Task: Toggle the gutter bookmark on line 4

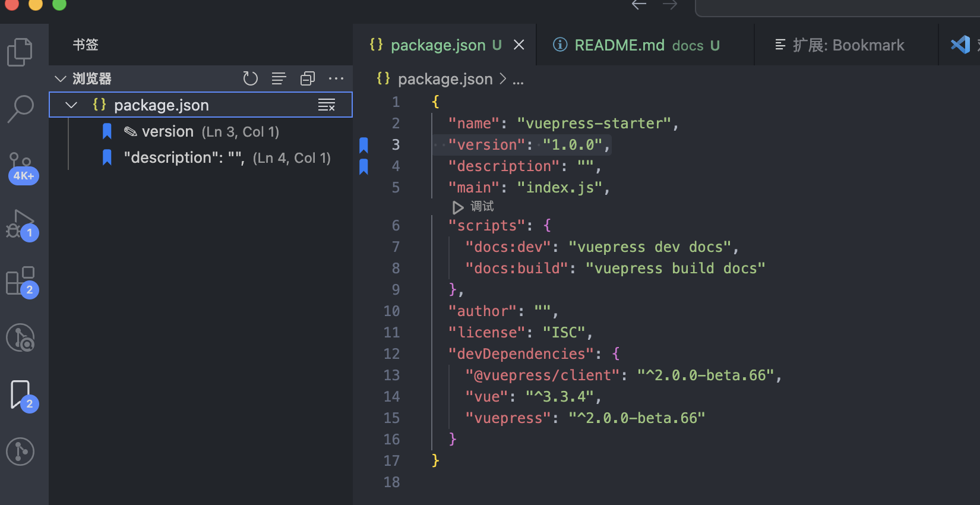Action: [x=364, y=166]
